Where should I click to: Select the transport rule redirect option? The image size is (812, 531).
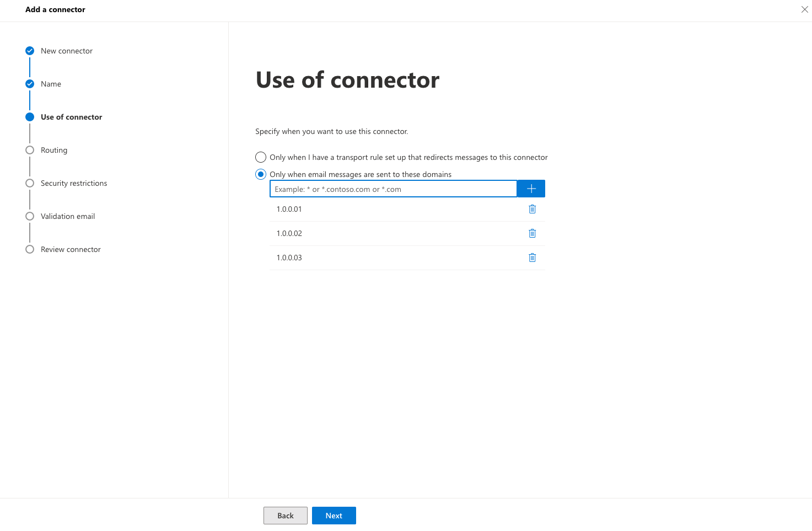click(x=260, y=157)
